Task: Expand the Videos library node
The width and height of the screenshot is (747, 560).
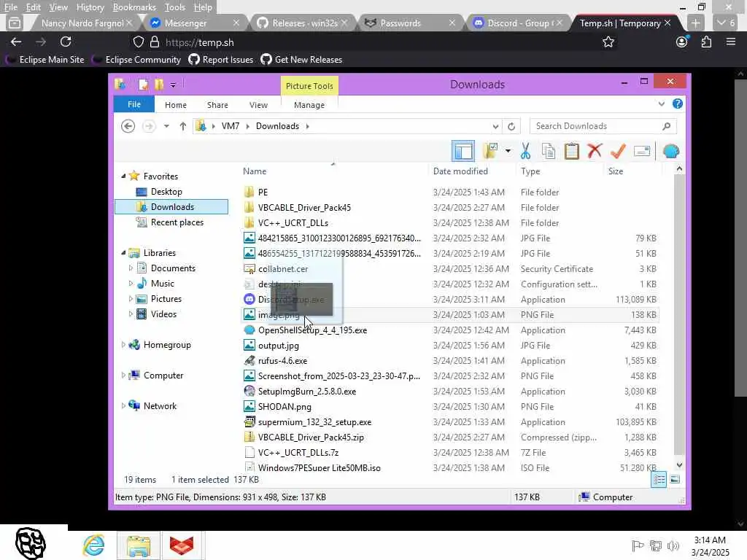Action: (x=131, y=314)
